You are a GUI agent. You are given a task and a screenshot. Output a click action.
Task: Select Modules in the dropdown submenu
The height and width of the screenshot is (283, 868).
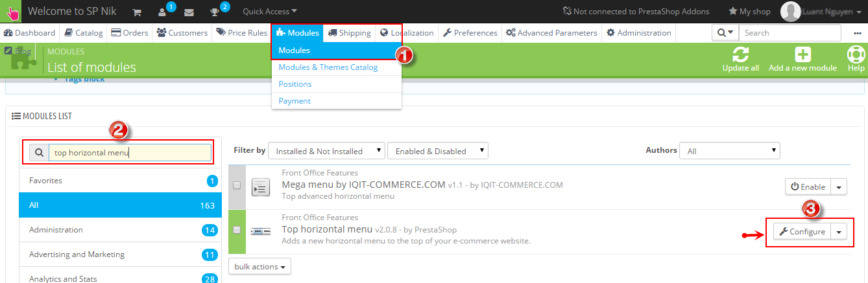pyautogui.click(x=336, y=50)
